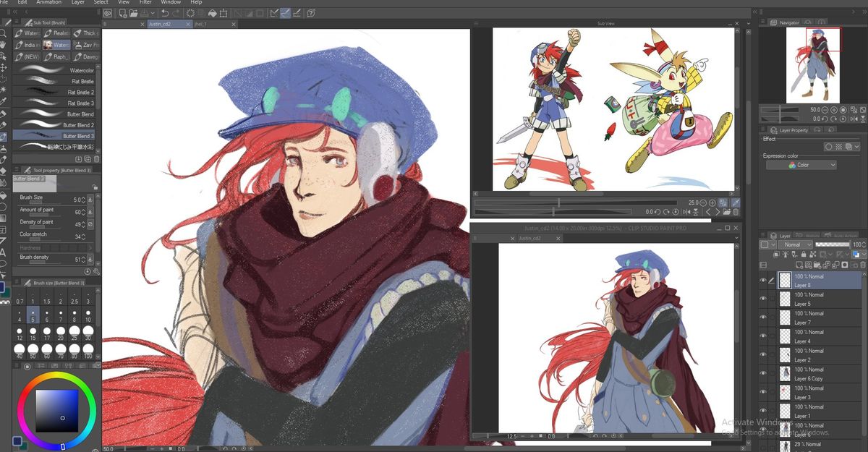Zoom out in the Sub View panel
Screen dimensions: 868x452
702,203
